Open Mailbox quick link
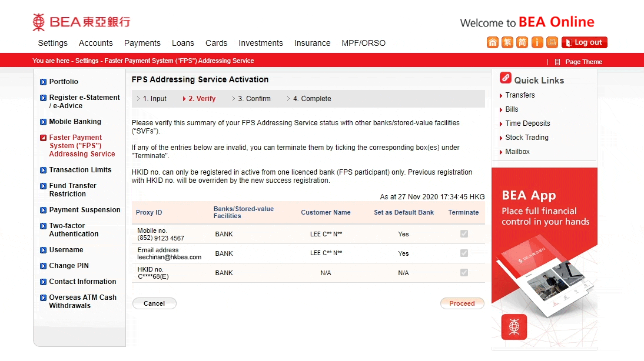The image size is (644, 361). (x=517, y=152)
